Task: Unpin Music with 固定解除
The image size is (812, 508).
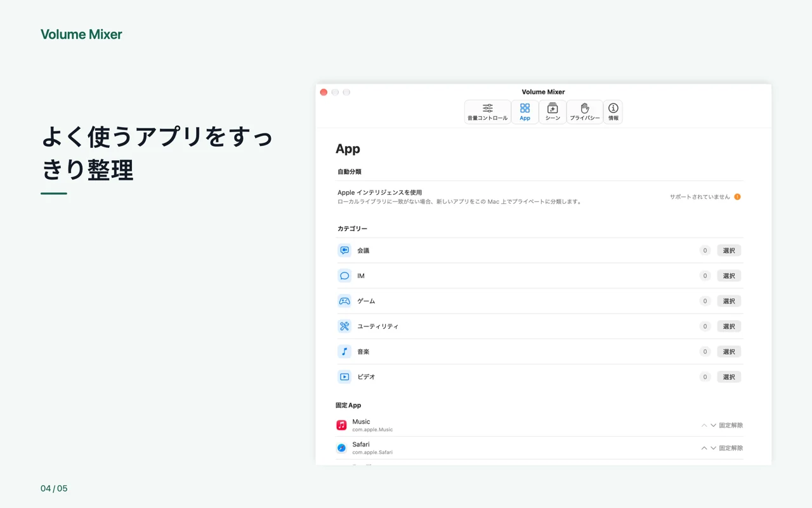Action: pos(731,425)
